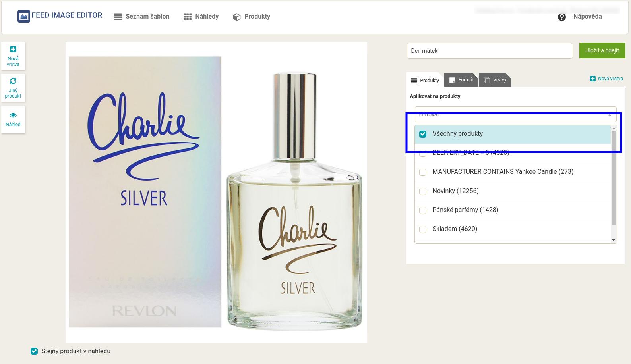Click the product list scroll-up arrow
Image resolution: width=631 pixels, height=364 pixels.
[x=614, y=128]
